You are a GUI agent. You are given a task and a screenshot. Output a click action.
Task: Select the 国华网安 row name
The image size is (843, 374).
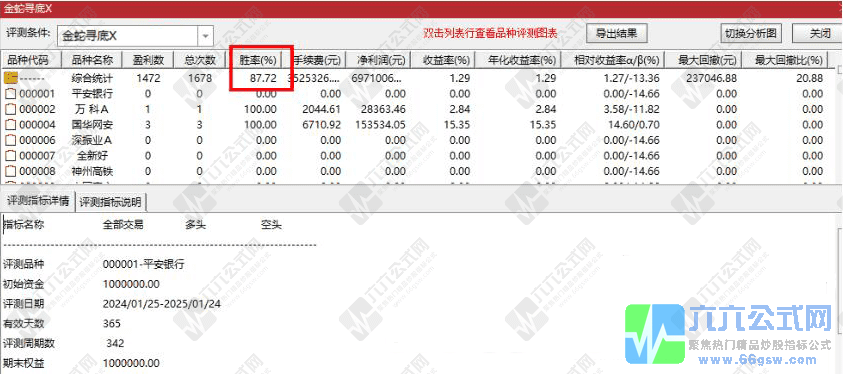[x=92, y=125]
